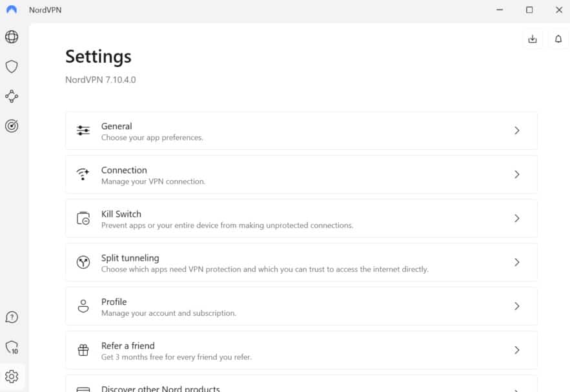This screenshot has width=570, height=392.
Task: Expand the Kill Switch row chevron
Action: click(517, 218)
